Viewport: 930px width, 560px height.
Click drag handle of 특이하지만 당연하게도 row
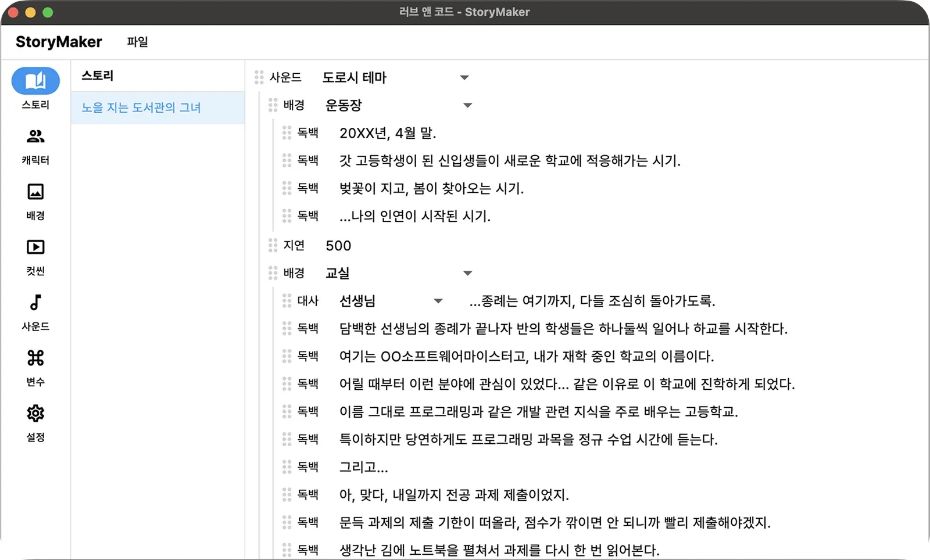pos(287,439)
